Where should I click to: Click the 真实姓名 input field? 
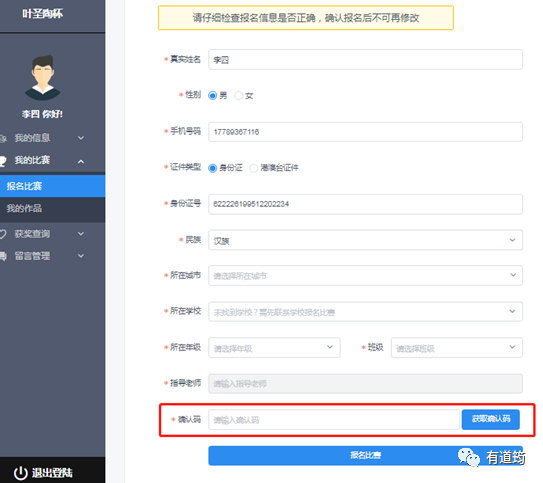point(365,60)
